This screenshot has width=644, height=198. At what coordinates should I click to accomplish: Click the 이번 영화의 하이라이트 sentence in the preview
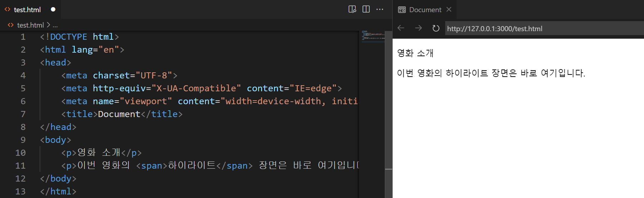tap(491, 73)
